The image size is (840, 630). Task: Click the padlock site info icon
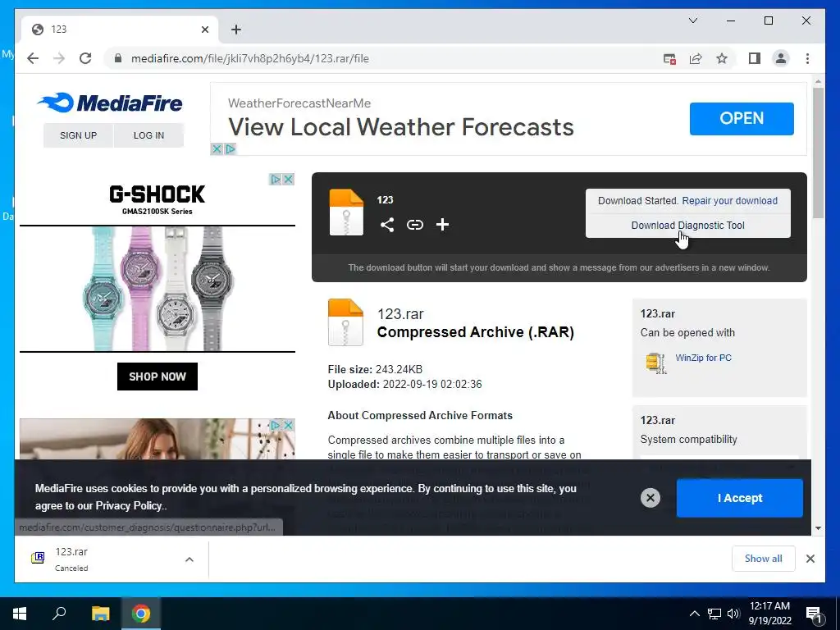tap(118, 58)
